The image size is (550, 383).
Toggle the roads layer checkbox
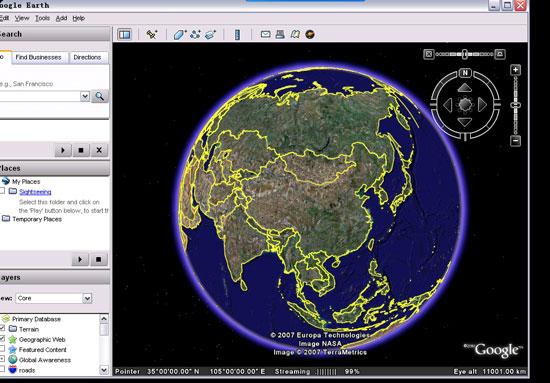coord(2,369)
